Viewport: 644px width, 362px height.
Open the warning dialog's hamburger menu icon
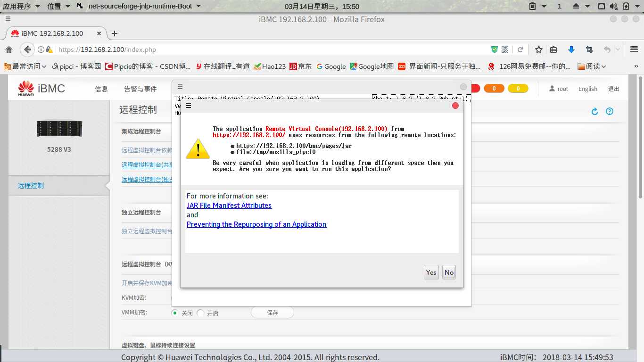click(188, 106)
